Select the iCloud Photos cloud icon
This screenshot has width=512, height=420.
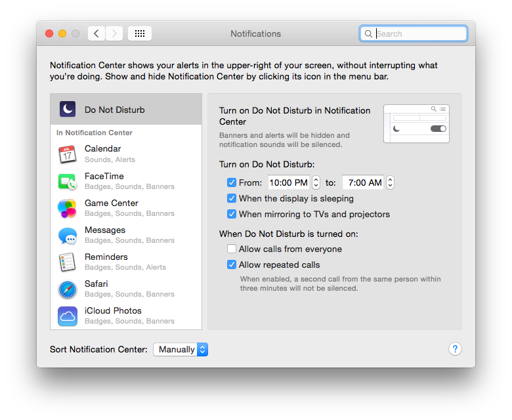click(x=68, y=316)
